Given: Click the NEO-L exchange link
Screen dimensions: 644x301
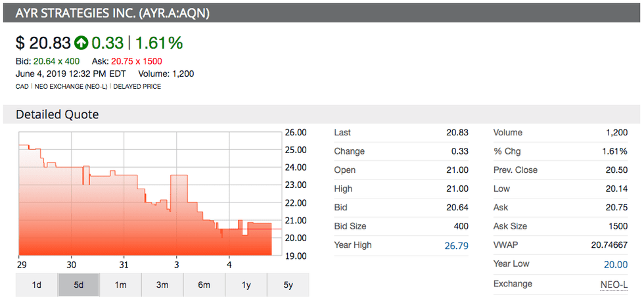Looking at the screenshot, I should pos(614,284).
